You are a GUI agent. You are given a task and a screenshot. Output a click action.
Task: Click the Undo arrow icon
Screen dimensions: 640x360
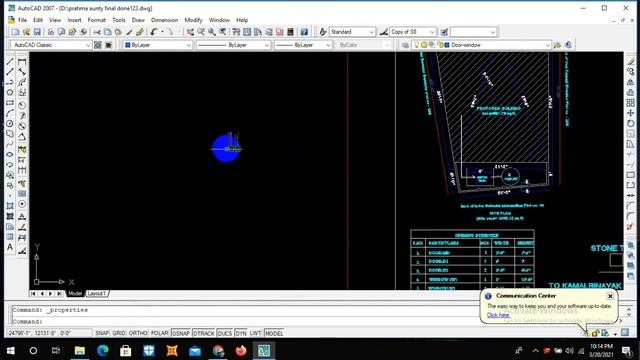pyautogui.click(x=154, y=32)
